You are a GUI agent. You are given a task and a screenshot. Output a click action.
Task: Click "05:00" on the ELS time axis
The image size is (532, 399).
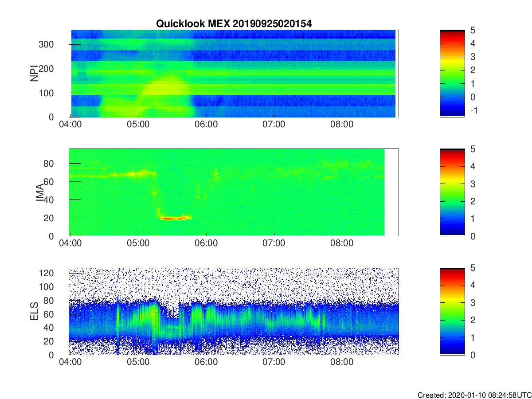[x=138, y=362]
